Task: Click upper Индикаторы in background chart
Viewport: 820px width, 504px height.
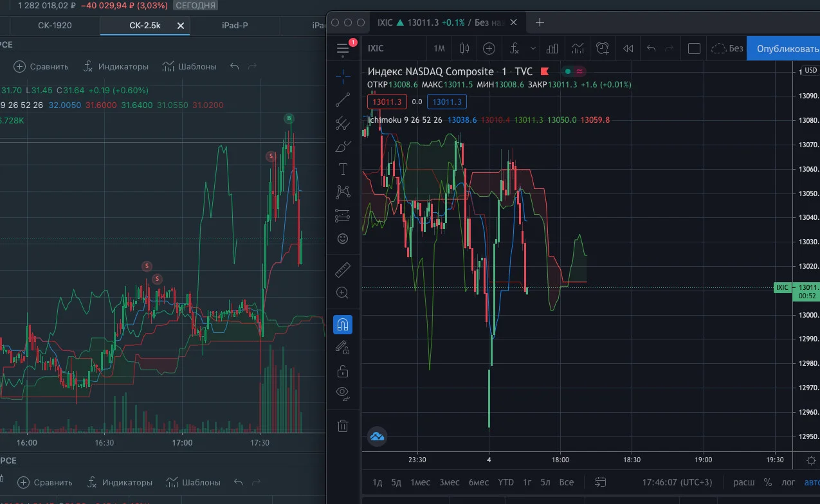Action: (116, 66)
